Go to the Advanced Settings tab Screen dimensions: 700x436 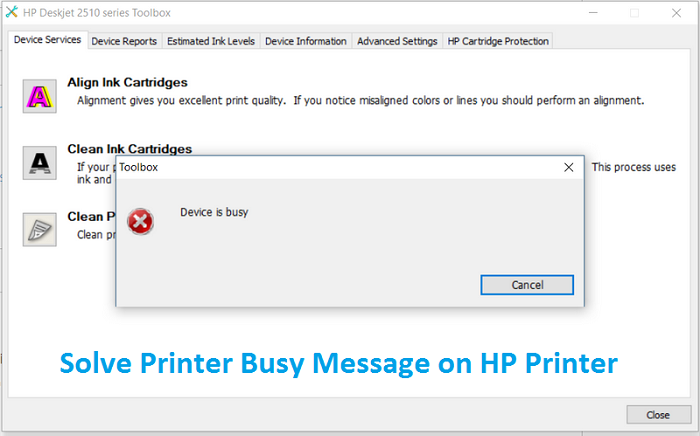(x=397, y=41)
